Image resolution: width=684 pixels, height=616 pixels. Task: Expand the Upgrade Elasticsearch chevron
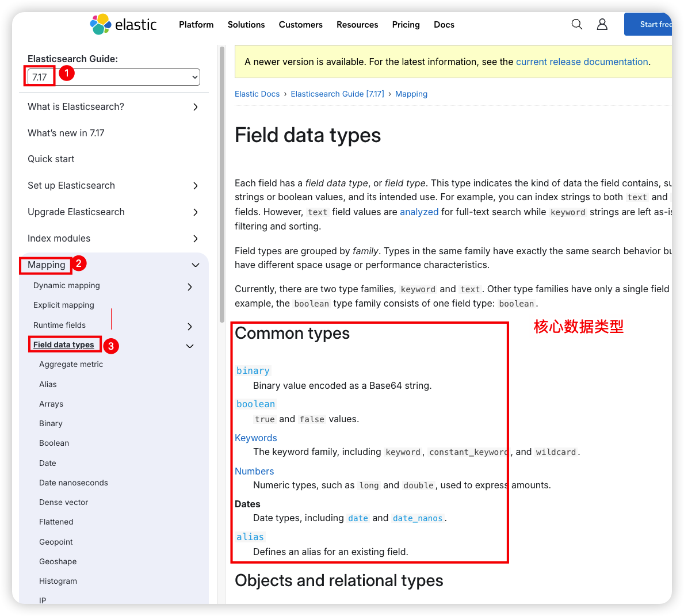coord(196,212)
